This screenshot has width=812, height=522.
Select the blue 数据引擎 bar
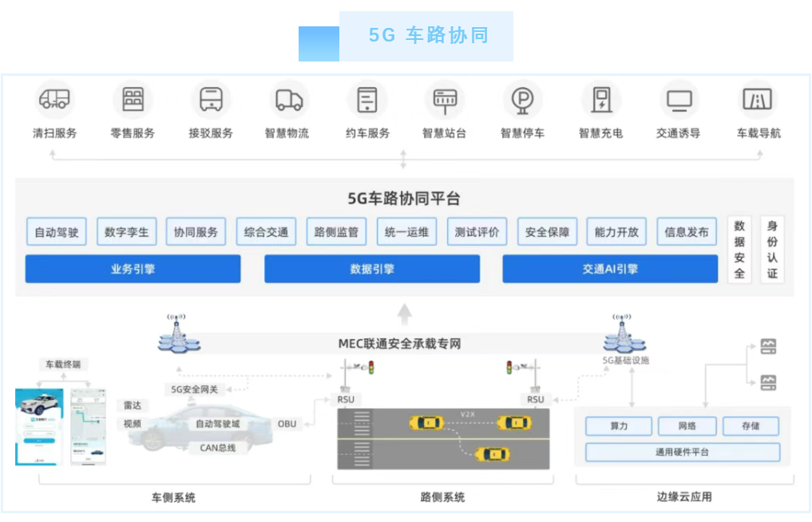(x=372, y=269)
